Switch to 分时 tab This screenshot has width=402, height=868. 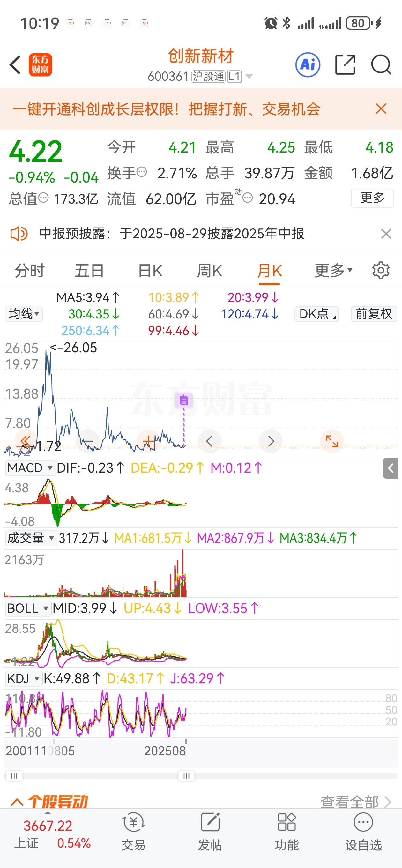click(30, 271)
